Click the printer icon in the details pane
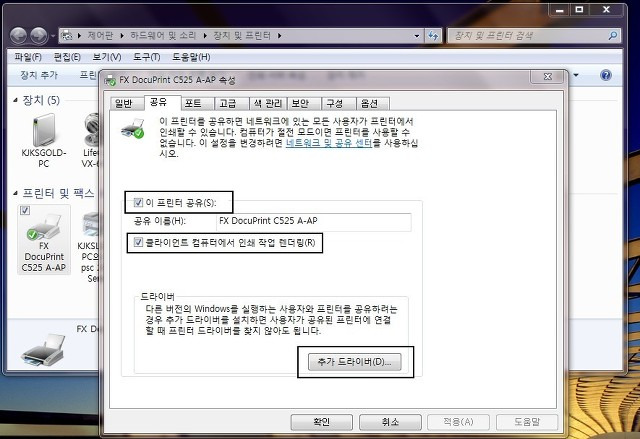Screen dimensions: 640x439 (44, 350)
